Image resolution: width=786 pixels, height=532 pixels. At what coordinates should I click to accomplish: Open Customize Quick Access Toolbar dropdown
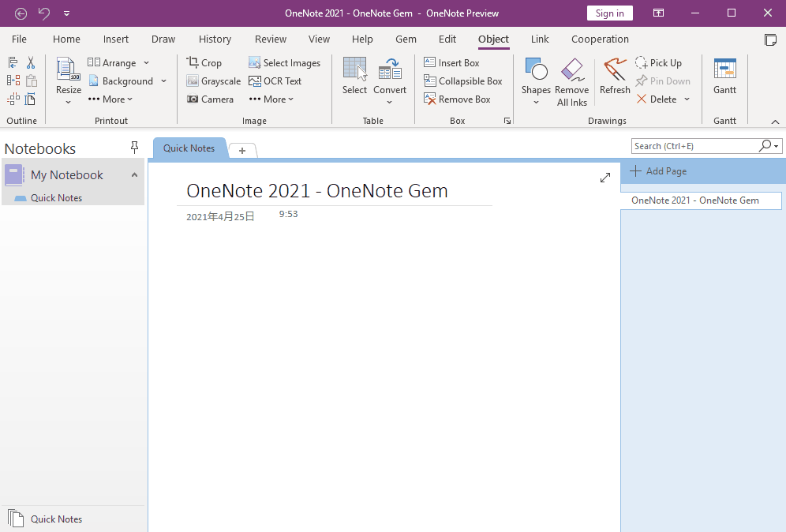(66, 13)
